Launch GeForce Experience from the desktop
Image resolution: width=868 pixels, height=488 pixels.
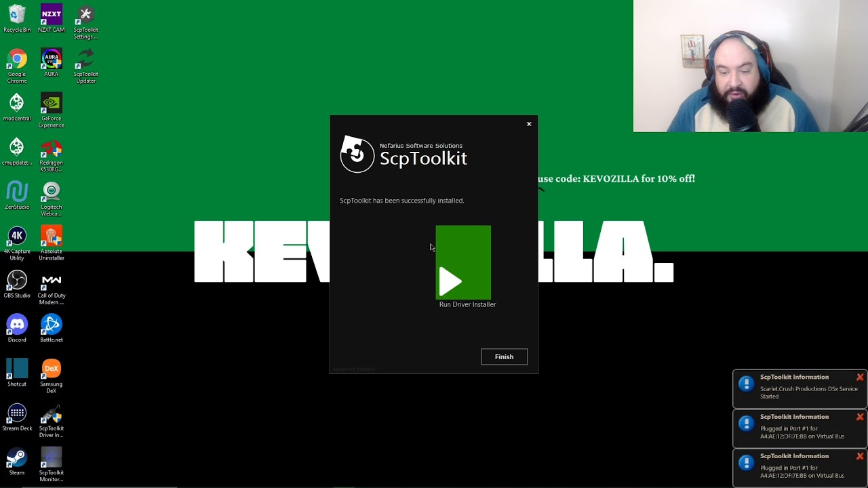(52, 110)
